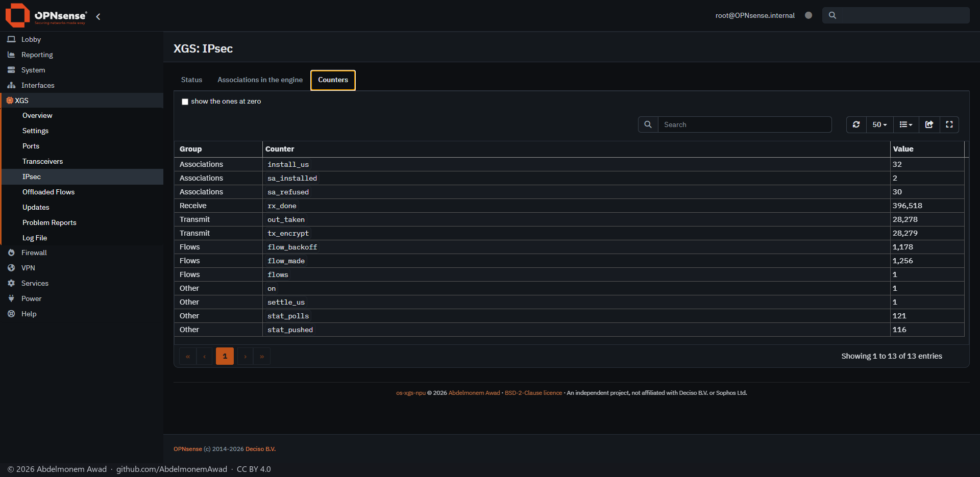Open XGS Transceivers page
This screenshot has height=477, width=980.
click(x=83, y=161)
